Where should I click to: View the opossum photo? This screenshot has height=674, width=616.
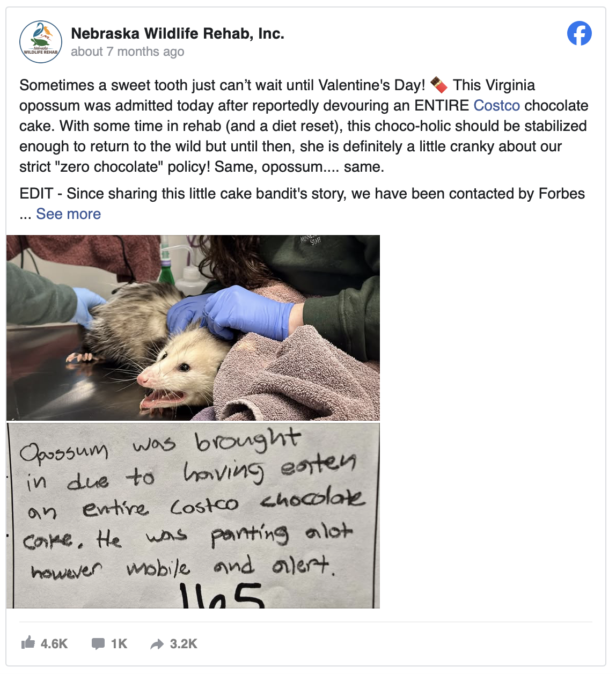pos(193,328)
